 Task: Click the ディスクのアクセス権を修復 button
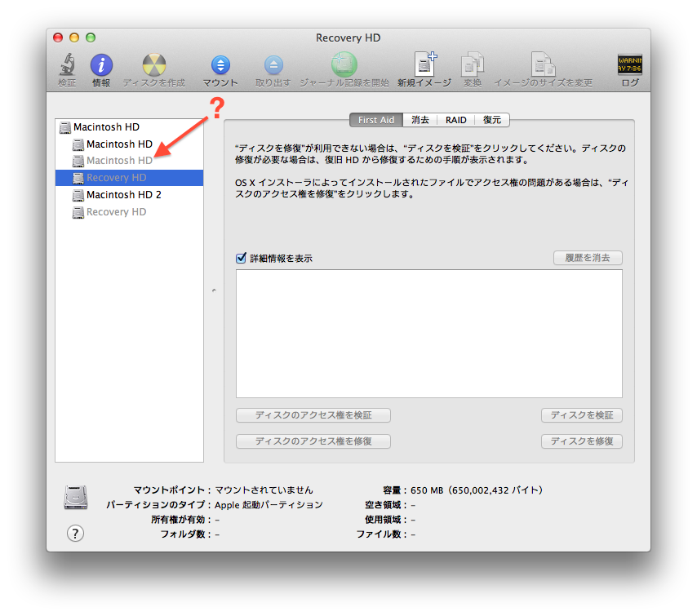[x=313, y=441]
